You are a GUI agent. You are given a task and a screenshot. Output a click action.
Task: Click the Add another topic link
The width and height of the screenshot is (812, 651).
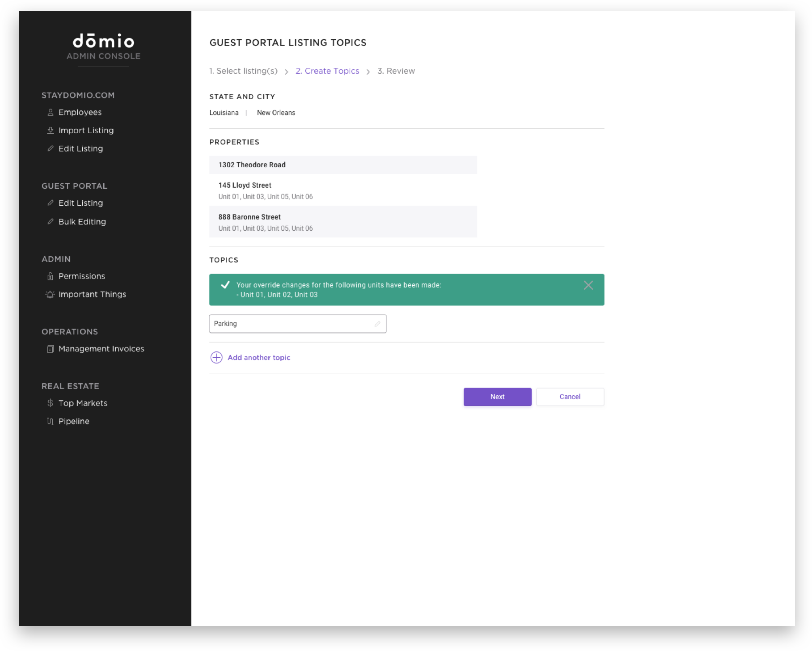[259, 357]
